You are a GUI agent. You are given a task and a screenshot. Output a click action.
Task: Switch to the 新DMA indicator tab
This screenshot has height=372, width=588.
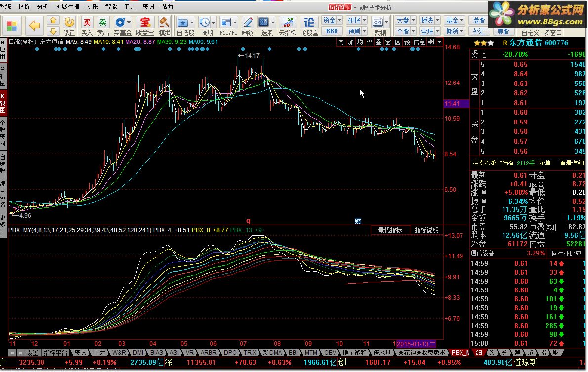272,353
